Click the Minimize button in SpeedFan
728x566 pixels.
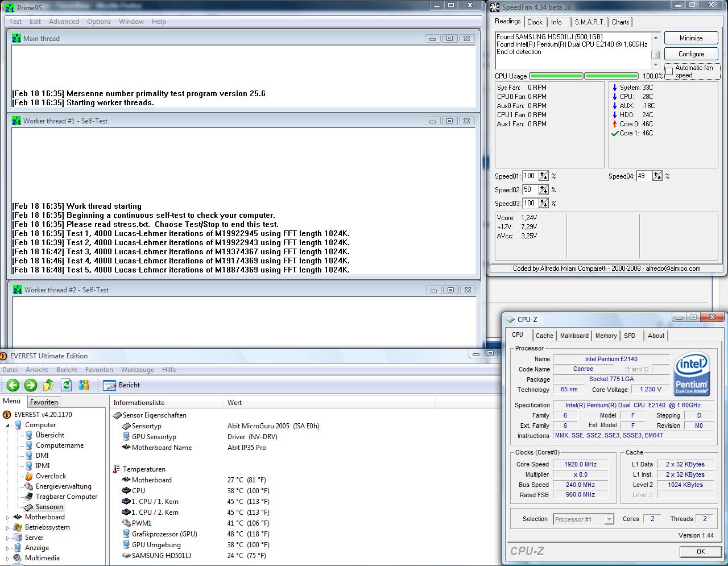coord(691,38)
